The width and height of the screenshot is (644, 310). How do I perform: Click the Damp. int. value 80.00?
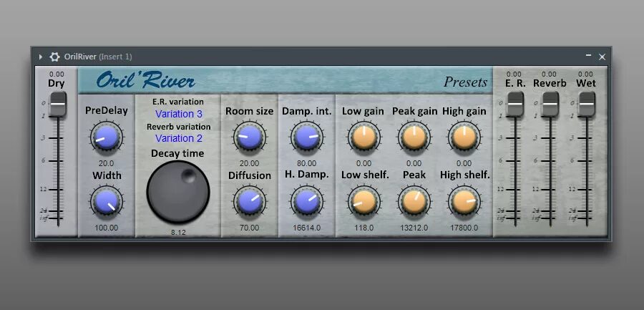point(307,163)
